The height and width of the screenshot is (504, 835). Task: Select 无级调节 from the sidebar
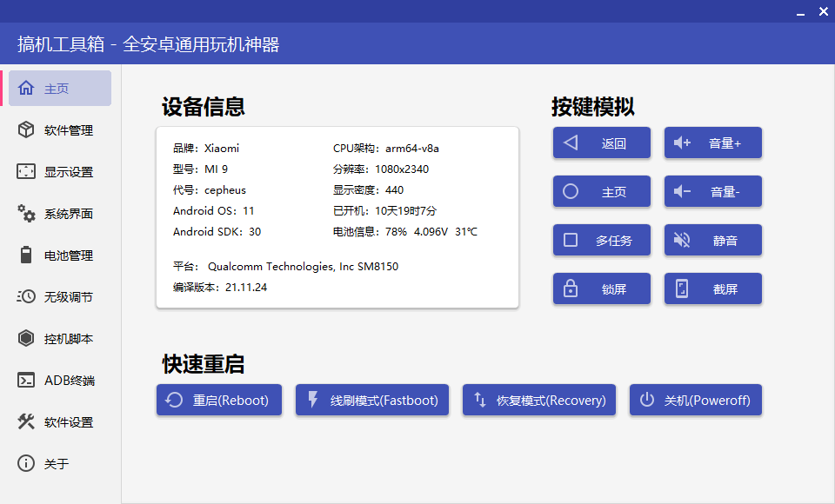[57, 296]
